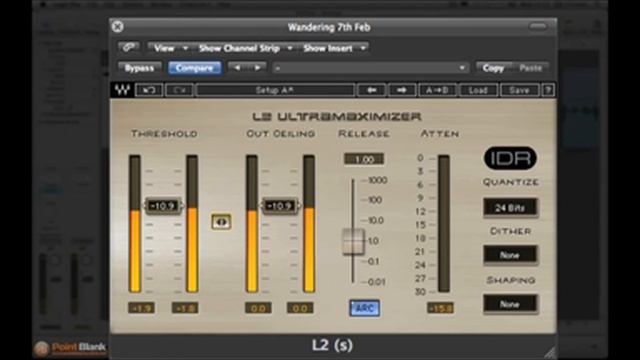Toggle the Compare button
Screen dimensions: 640x360
[195, 68]
